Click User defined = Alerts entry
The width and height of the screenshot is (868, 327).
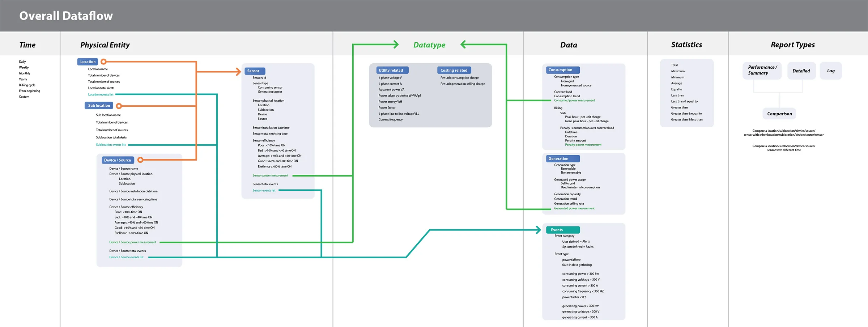(576, 242)
